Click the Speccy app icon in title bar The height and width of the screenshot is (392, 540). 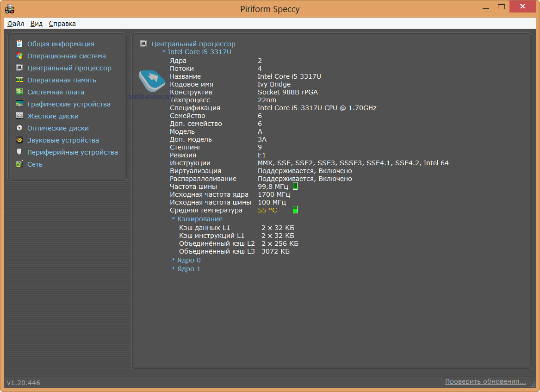point(10,9)
